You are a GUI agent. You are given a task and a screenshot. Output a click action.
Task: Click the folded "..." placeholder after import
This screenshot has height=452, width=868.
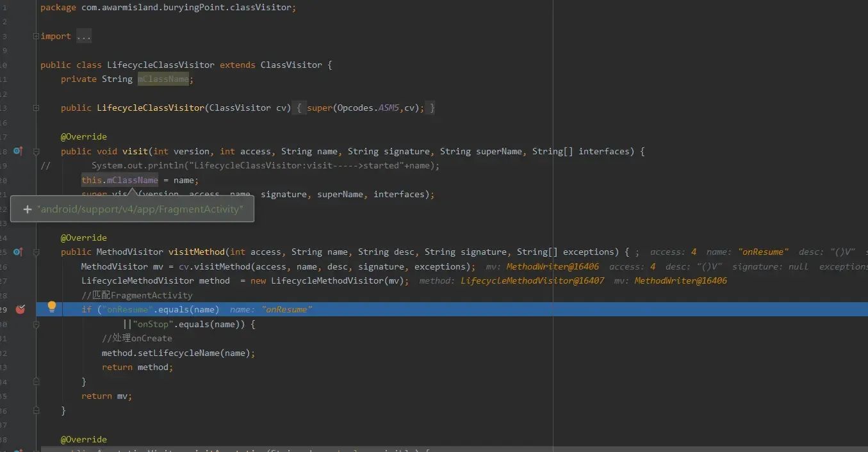pos(84,36)
